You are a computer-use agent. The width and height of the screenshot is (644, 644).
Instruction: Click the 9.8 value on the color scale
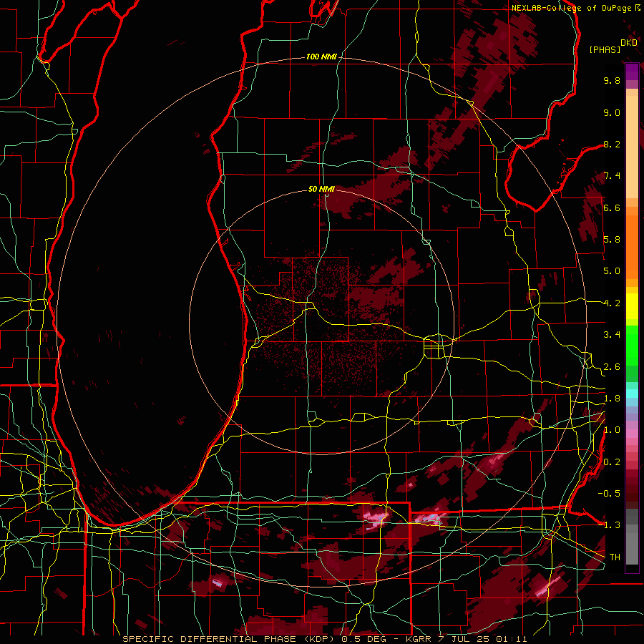pyautogui.click(x=612, y=80)
